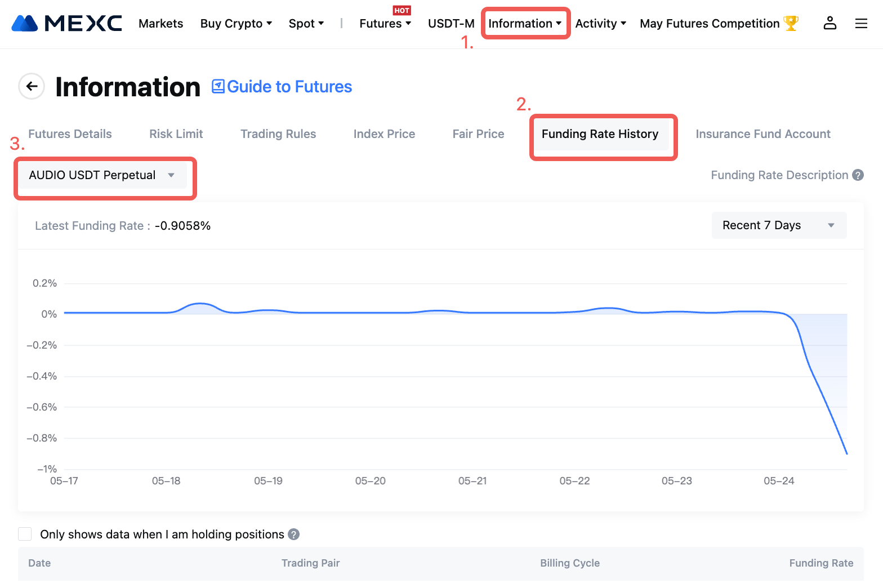Click the back arrow beside Information
The image size is (883, 588).
click(32, 86)
